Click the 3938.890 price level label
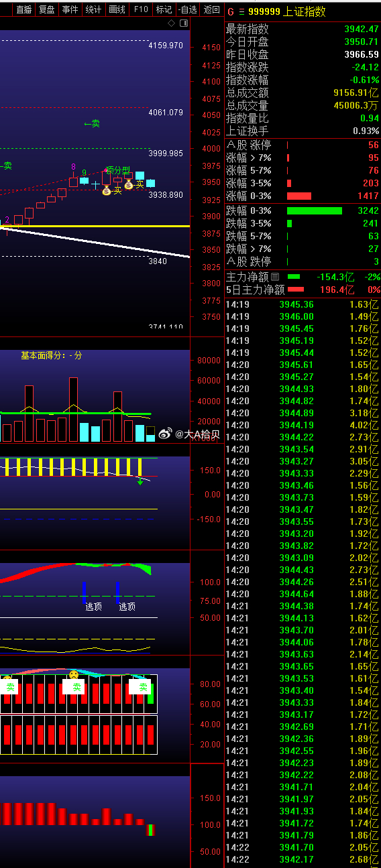Image resolution: width=381 pixels, height=868 pixels. pyautogui.click(x=166, y=195)
